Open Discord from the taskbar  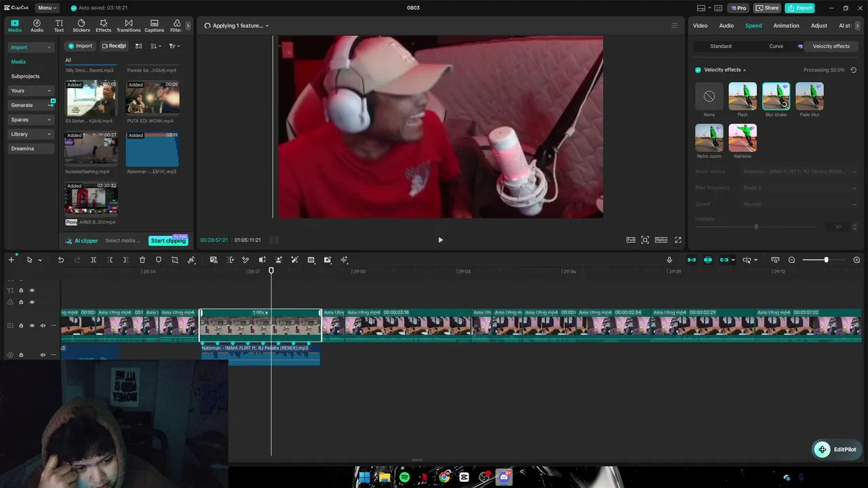[504, 477]
